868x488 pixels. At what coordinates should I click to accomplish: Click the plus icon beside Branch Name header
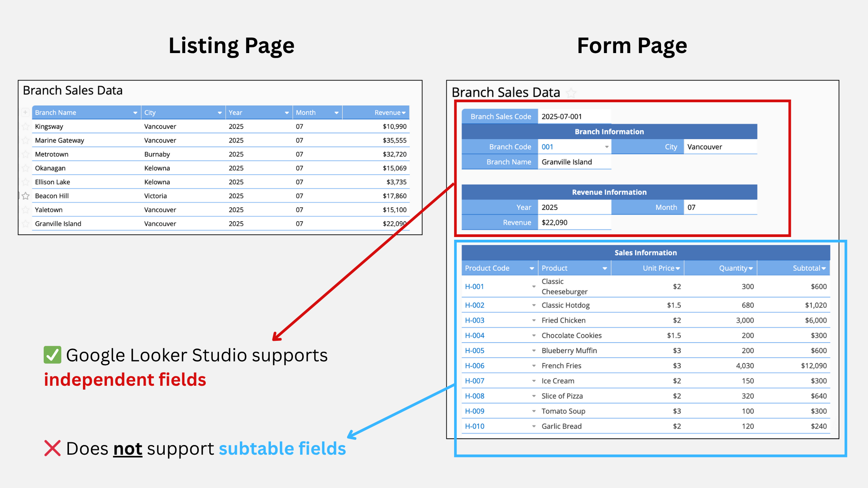[25, 112]
